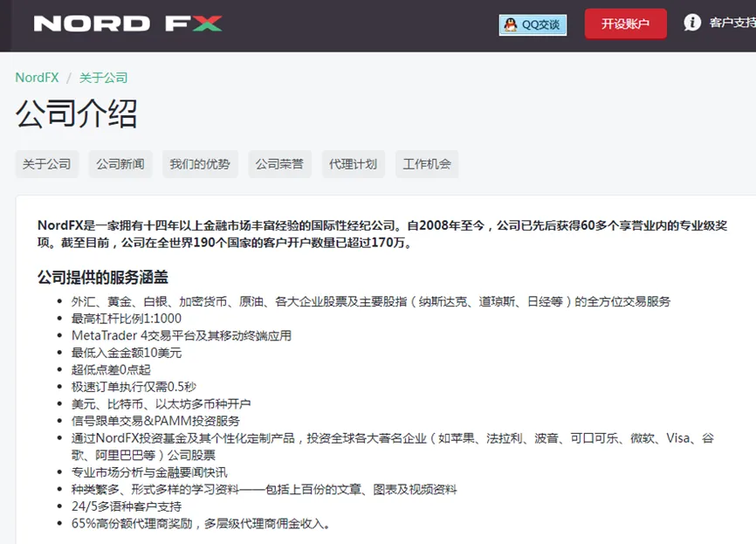Screen dimensions: 756x544
Task: Click the customer support info icon
Action: click(692, 22)
